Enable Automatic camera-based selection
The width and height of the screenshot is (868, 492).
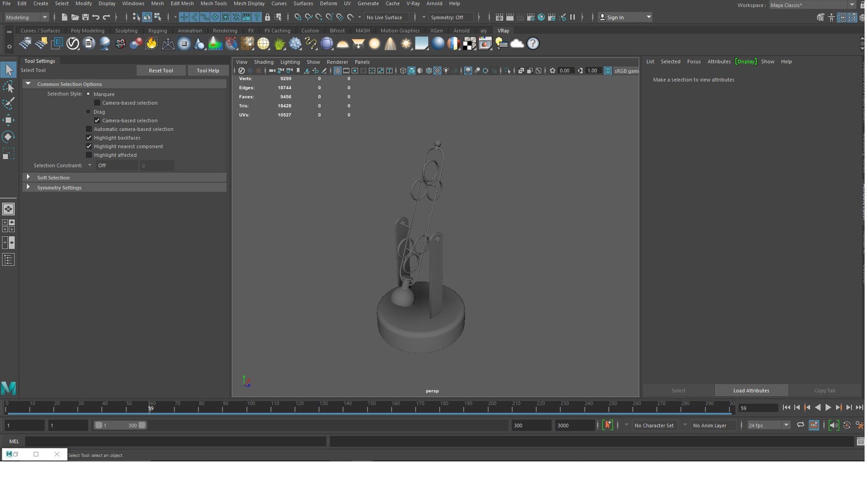point(89,129)
